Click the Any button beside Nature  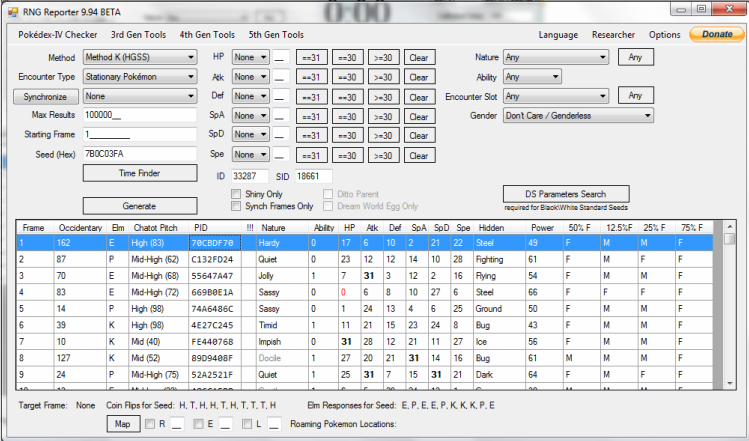pos(635,57)
